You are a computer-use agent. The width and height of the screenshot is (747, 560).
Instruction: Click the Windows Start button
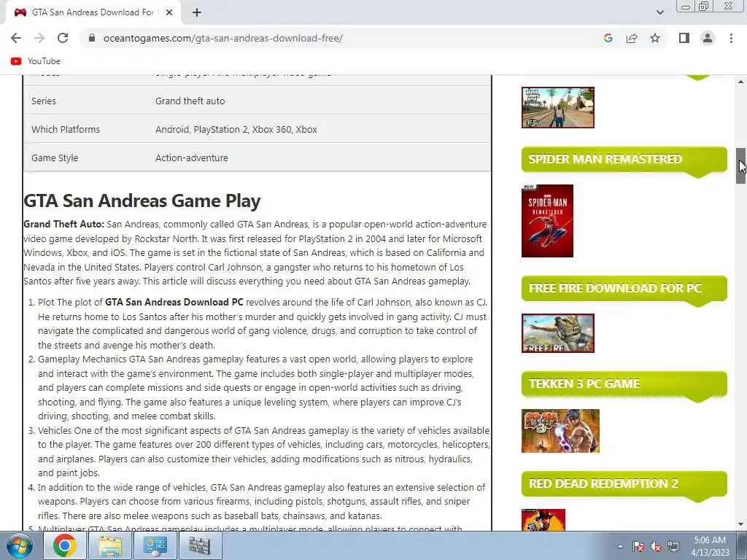coord(20,545)
